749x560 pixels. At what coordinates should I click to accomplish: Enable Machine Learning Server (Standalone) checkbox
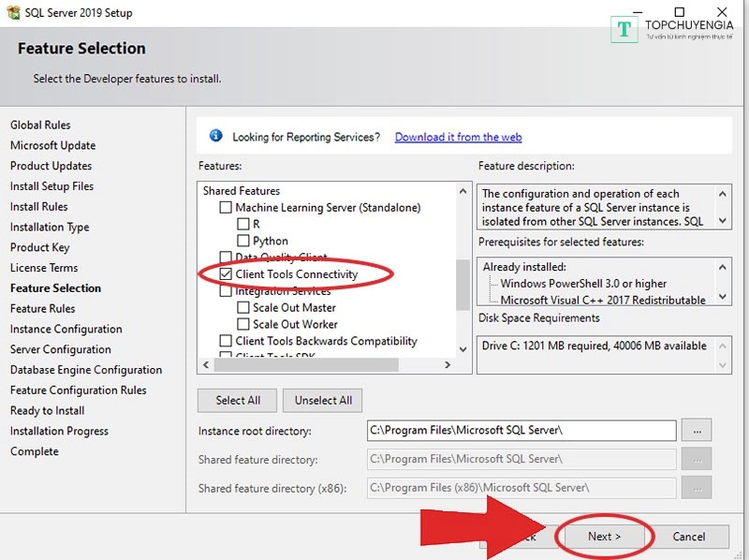(225, 207)
